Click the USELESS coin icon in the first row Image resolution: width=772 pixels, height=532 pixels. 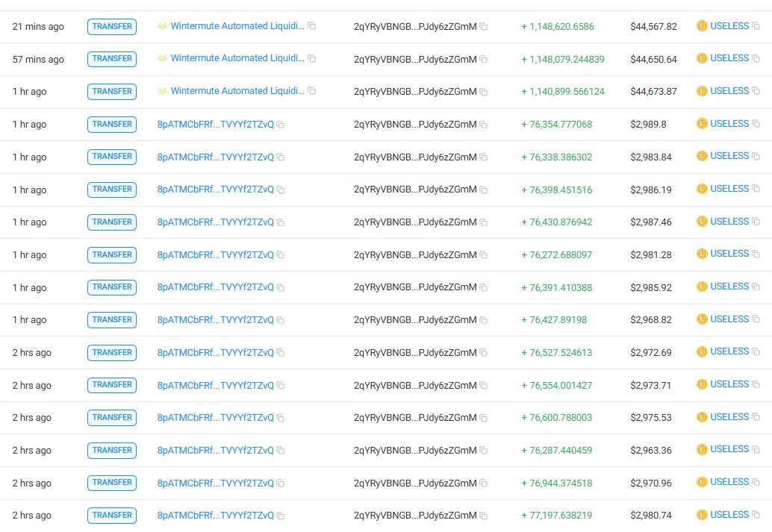(701, 25)
